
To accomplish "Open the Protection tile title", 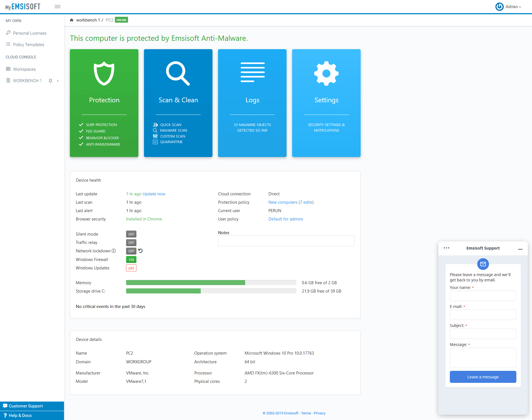I will 104,100.
